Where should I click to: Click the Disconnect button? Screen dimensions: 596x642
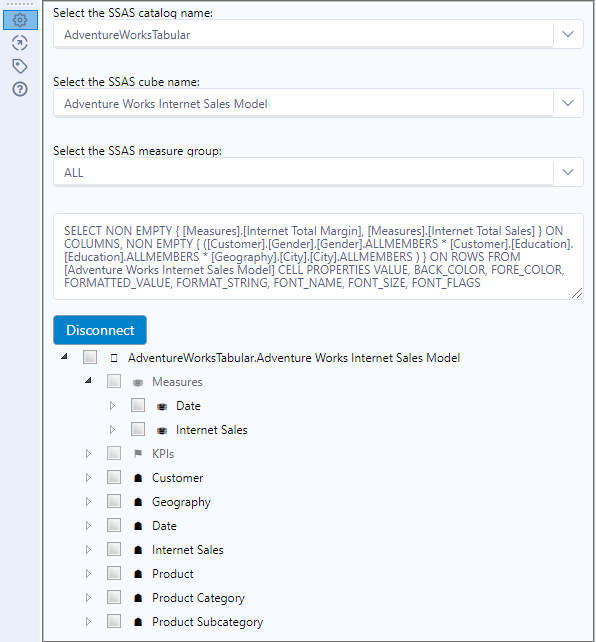(100, 330)
